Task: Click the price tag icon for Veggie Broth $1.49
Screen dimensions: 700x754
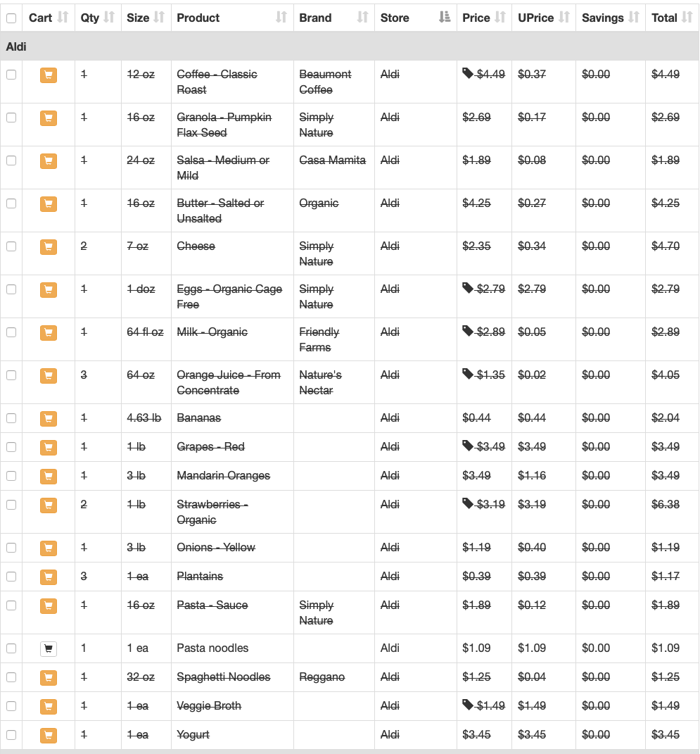Action: pos(467,705)
